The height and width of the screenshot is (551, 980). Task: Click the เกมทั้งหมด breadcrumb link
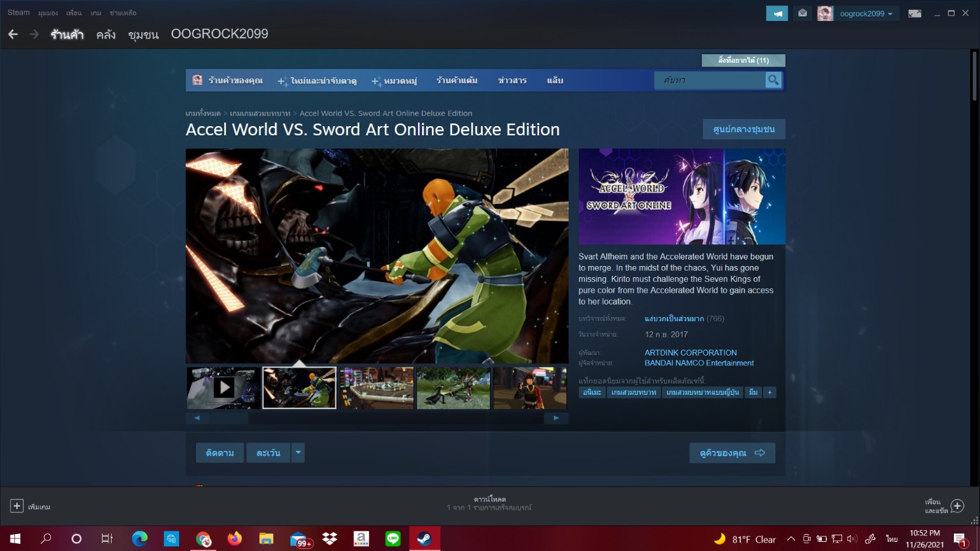[x=203, y=113]
